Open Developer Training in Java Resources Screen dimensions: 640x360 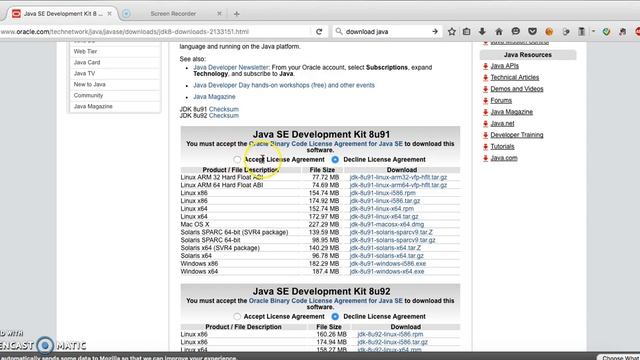pyautogui.click(x=517, y=135)
